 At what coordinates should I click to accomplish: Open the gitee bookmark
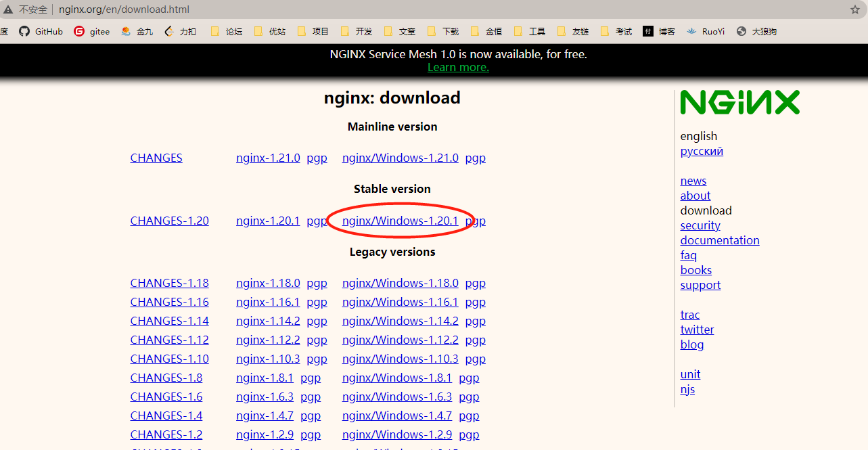[91, 31]
